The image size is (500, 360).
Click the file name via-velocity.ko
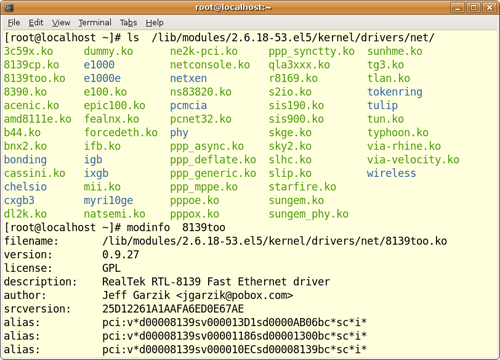click(413, 160)
